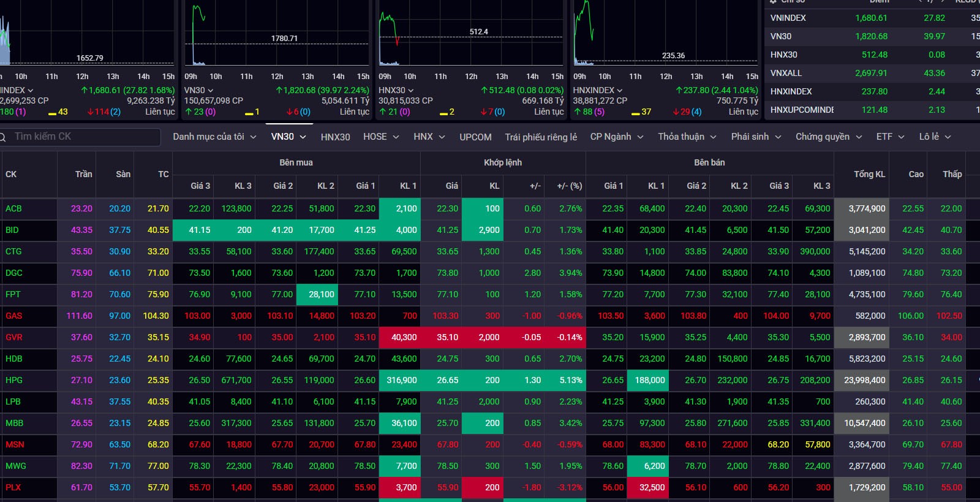Expand the 'Phái sinh' dropdown
980x502 pixels.
pos(756,137)
